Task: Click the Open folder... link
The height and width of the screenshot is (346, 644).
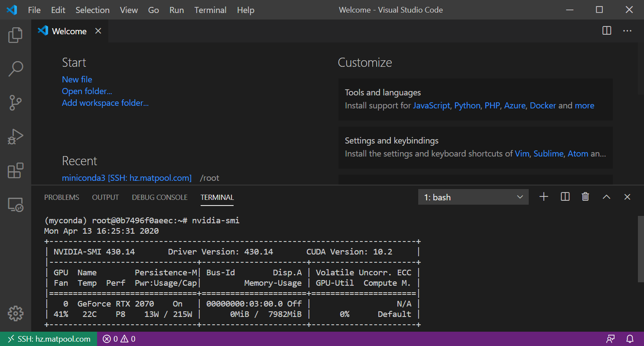Action: (87, 91)
